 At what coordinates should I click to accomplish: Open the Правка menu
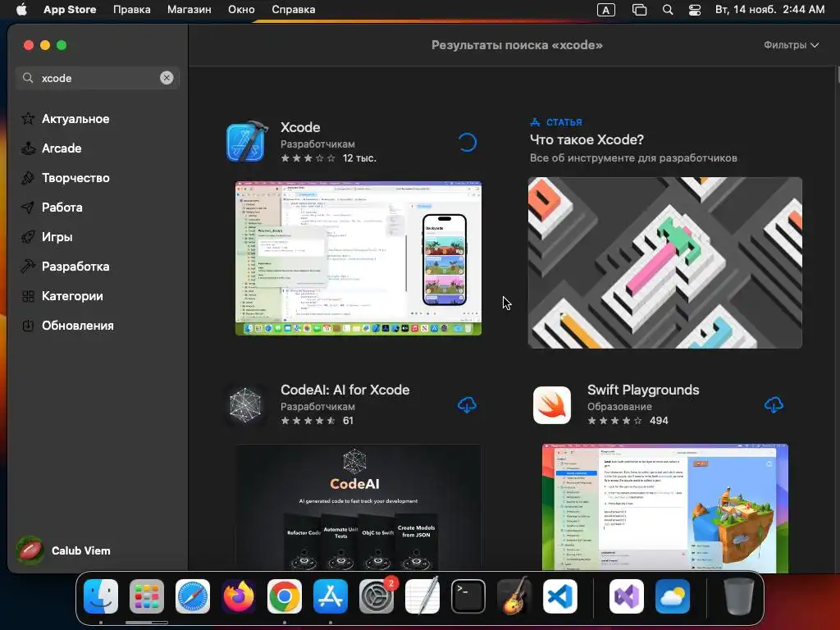tap(132, 10)
